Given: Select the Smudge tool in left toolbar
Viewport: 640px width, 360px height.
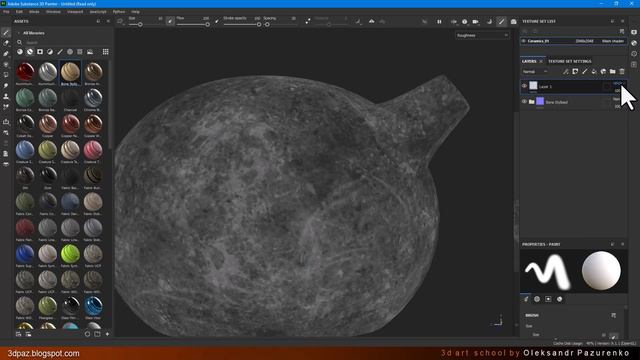Looking at the screenshot, I should click(x=6, y=86).
